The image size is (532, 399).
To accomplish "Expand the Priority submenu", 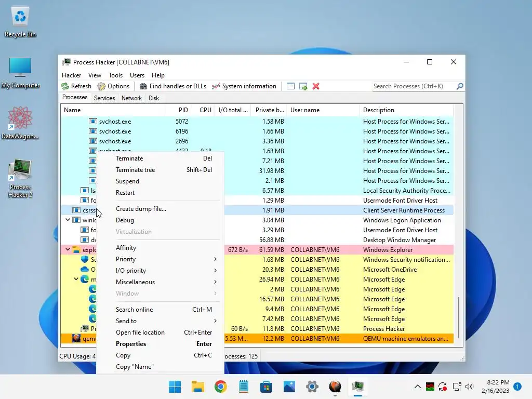I will click(x=160, y=259).
